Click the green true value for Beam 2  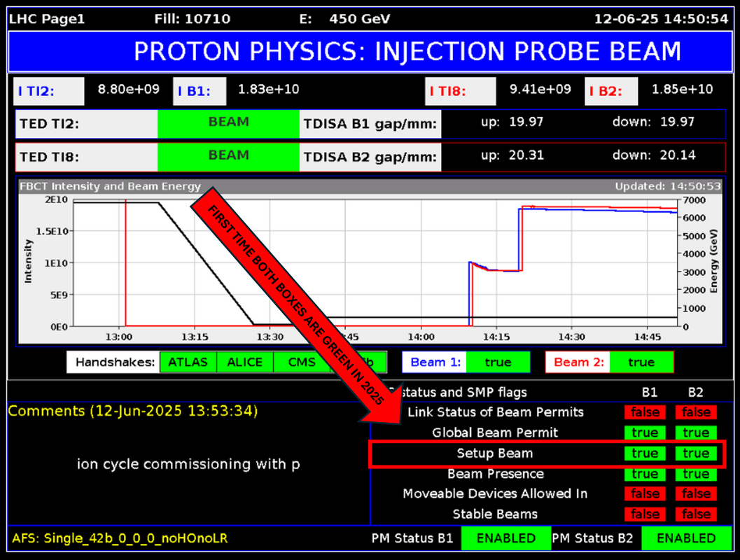pyautogui.click(x=641, y=363)
